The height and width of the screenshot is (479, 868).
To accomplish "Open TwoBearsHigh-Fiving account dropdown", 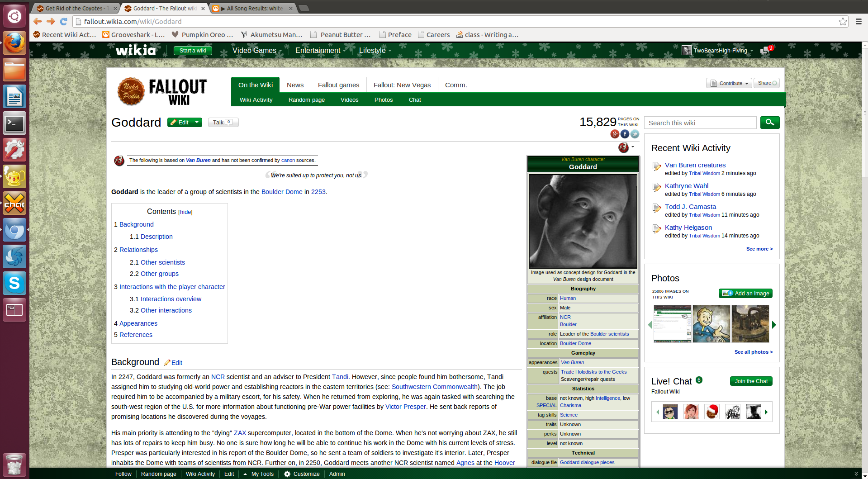I will [752, 51].
